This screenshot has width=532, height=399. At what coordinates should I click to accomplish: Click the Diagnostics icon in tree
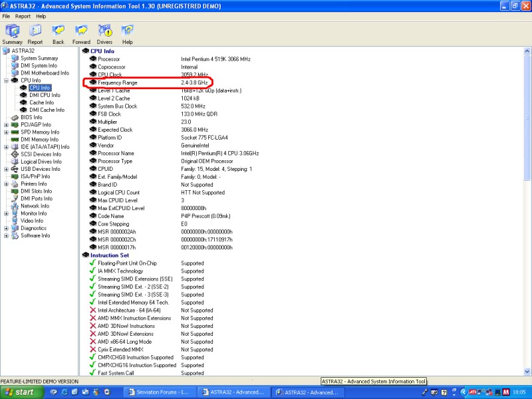click(15, 228)
